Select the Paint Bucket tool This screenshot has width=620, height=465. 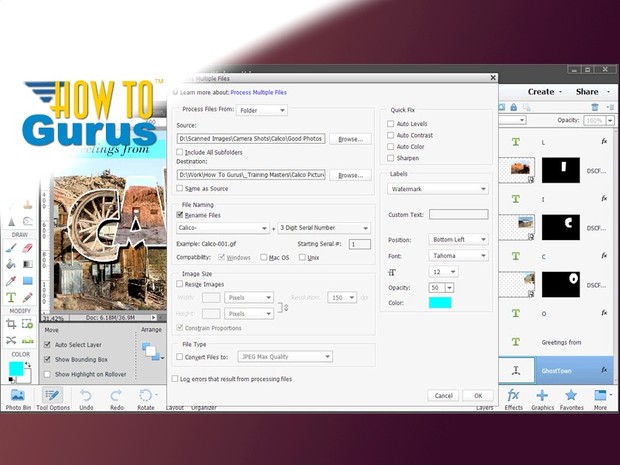pyautogui.click(x=11, y=264)
